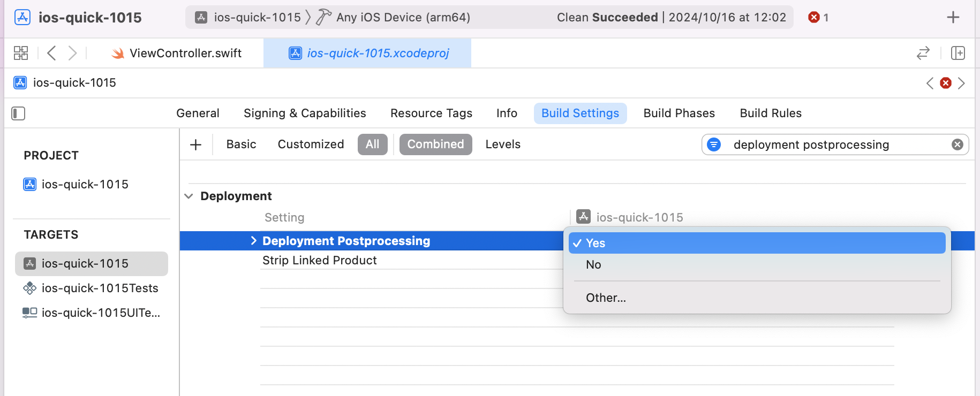Click the red error indicator in toolbar
Screen dimensions: 980x396
[x=818, y=17]
